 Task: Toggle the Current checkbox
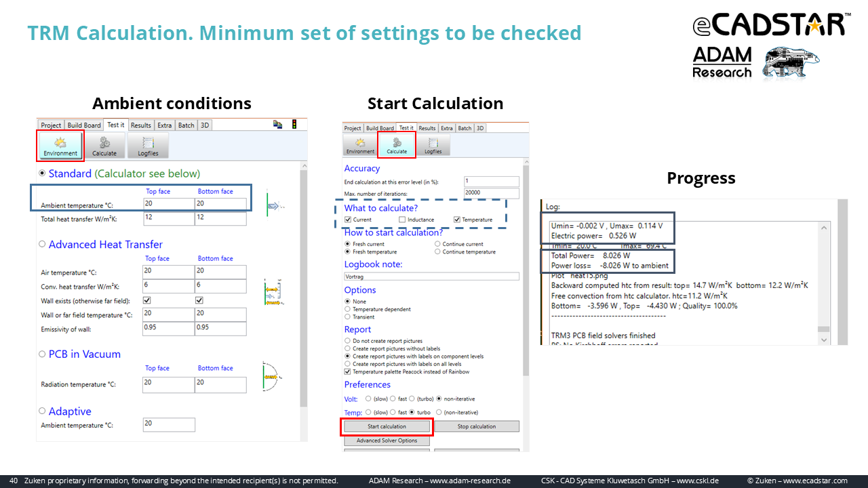[x=348, y=220]
